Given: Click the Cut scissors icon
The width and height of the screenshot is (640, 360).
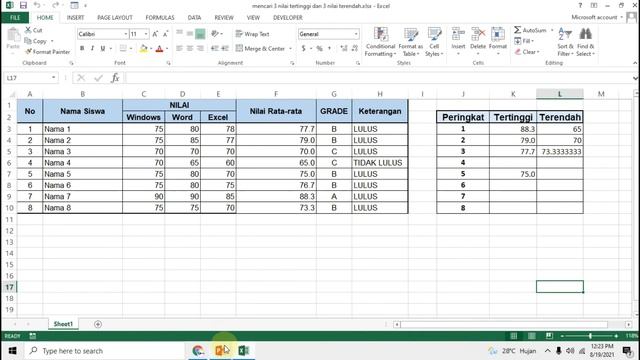Looking at the screenshot, I should click(x=28, y=30).
